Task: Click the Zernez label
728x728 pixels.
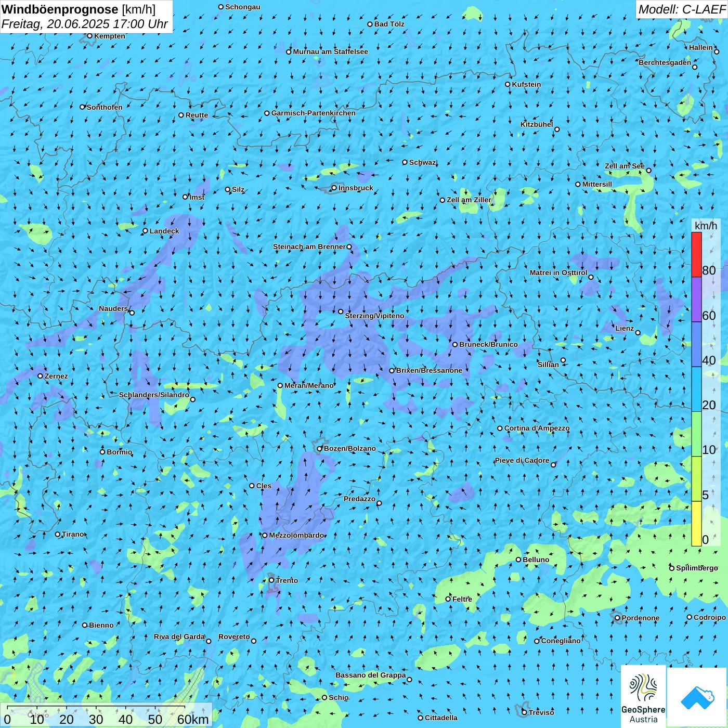Action: 56,376
